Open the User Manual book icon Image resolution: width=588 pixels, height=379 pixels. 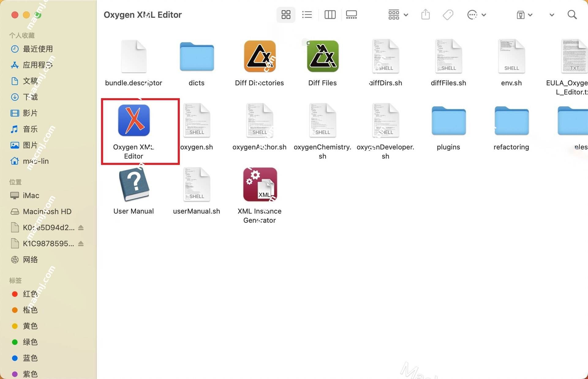pos(134,185)
